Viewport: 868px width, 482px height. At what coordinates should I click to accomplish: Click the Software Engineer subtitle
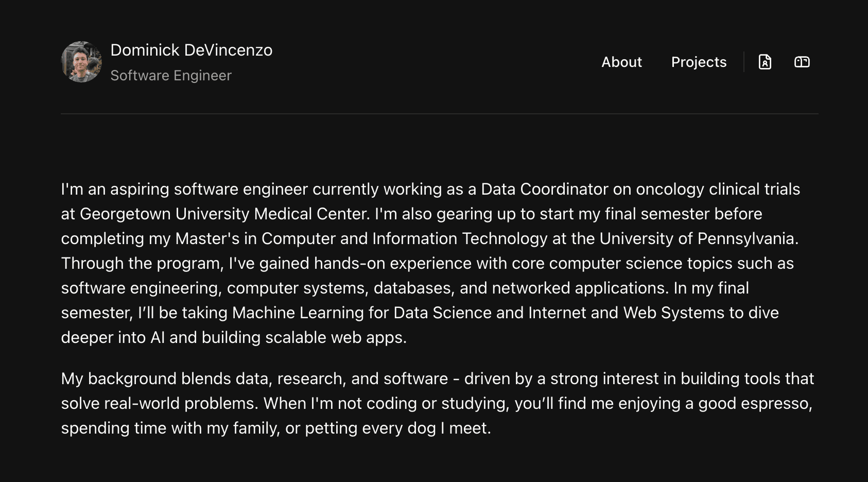pos(171,75)
